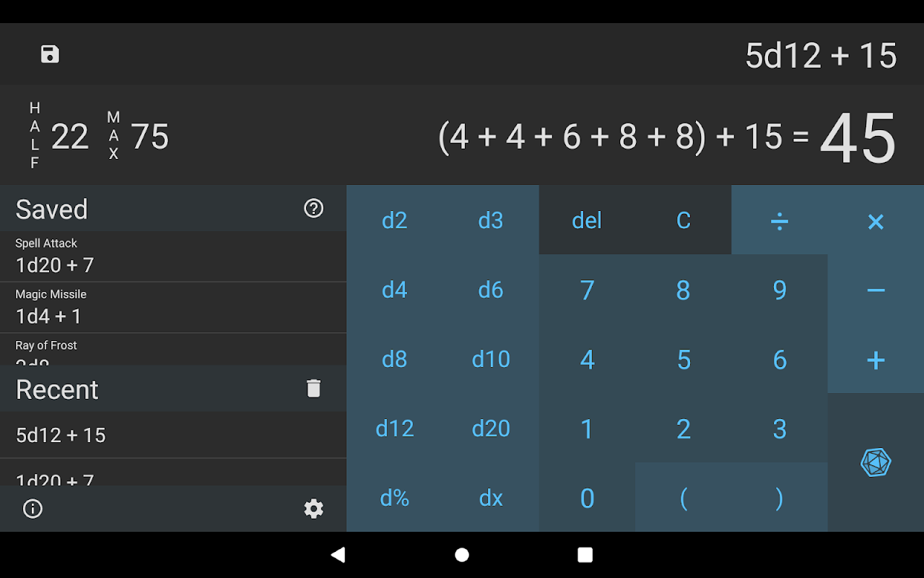Load the saved Spell Attack roll
The height and width of the screenshot is (578, 924).
[173, 256]
